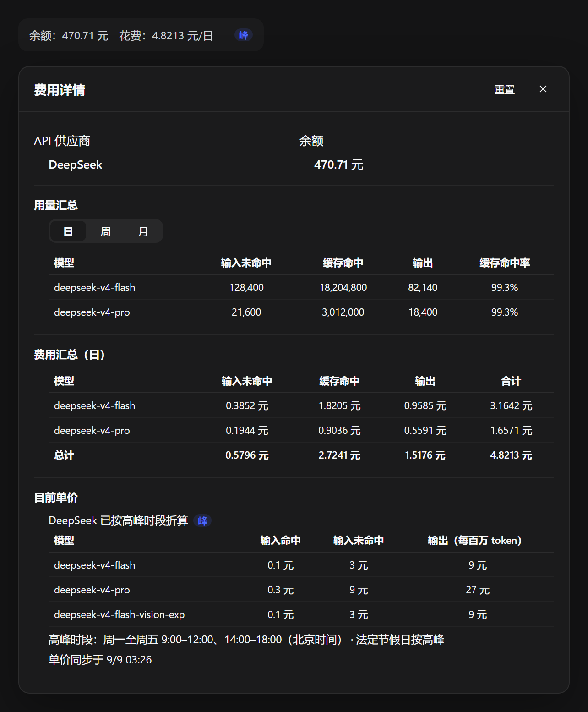Click the bold 1.5176 元 total
This screenshot has width=588, height=712.
pyautogui.click(x=425, y=455)
